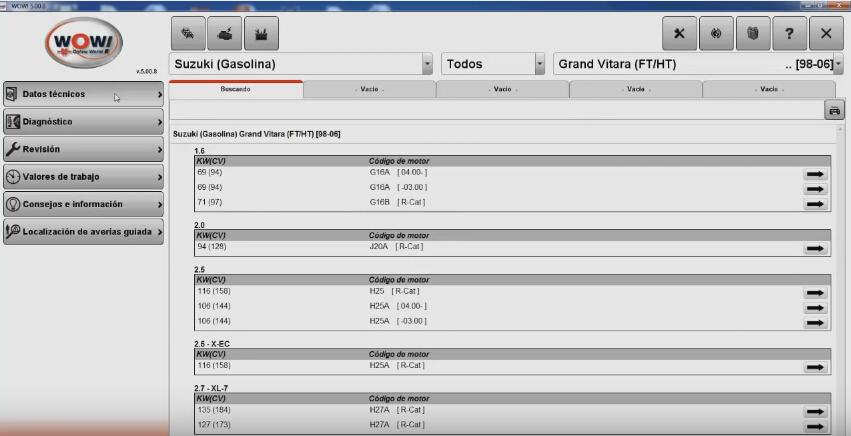
Task: Expand the Localización de averías guiada menu
Action: point(84,232)
